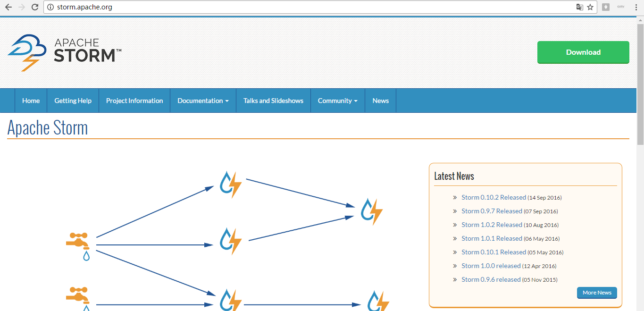This screenshot has height=311, width=644.
Task: Open Storm 1.0.0 released news link
Action: pos(491,266)
